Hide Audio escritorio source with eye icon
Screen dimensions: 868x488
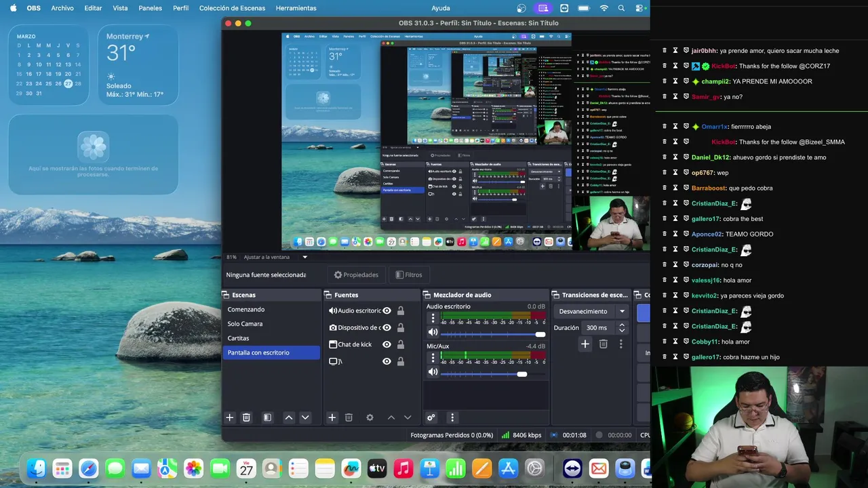pyautogui.click(x=387, y=310)
